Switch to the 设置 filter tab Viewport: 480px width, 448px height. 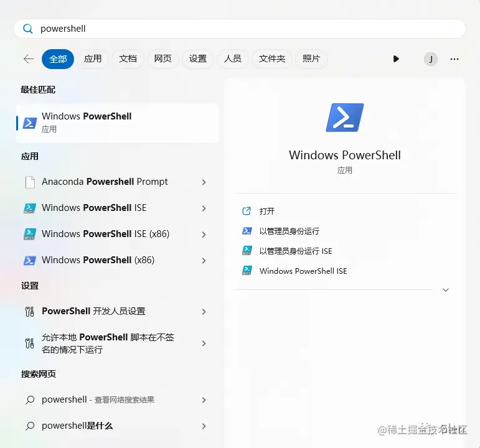198,58
